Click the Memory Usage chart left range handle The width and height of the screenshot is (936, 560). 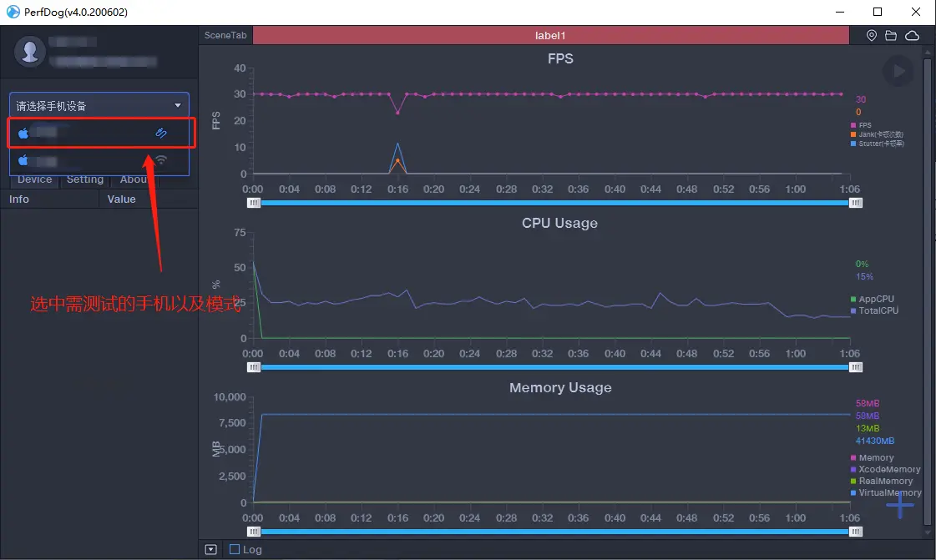254,532
